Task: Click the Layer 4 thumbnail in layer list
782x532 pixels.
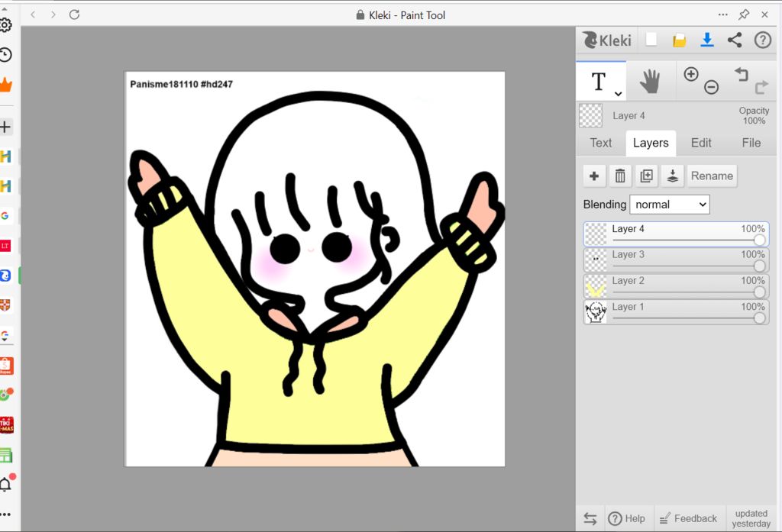Action: [x=596, y=234]
